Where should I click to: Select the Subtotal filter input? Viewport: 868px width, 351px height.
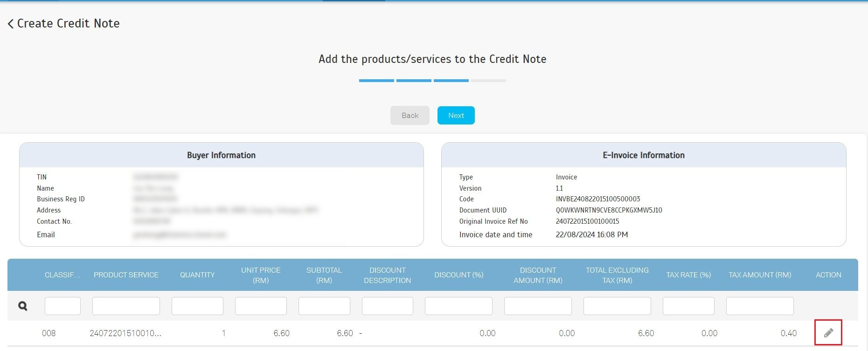pos(324,306)
